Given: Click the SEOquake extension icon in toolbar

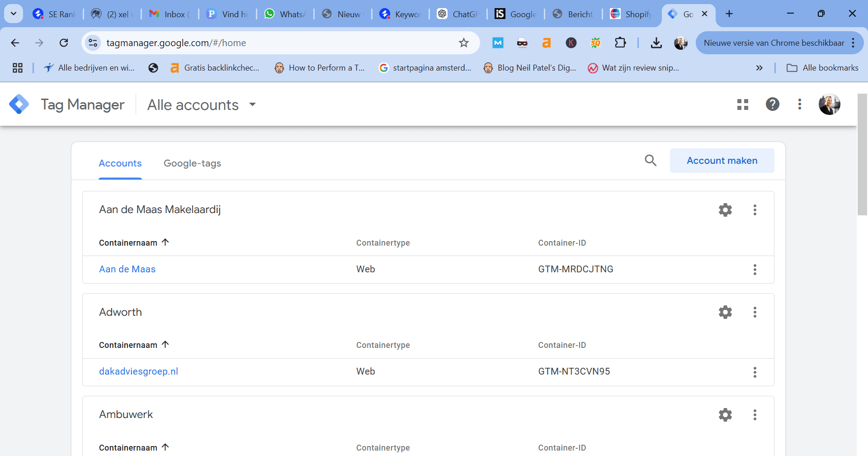Looking at the screenshot, I should point(595,43).
